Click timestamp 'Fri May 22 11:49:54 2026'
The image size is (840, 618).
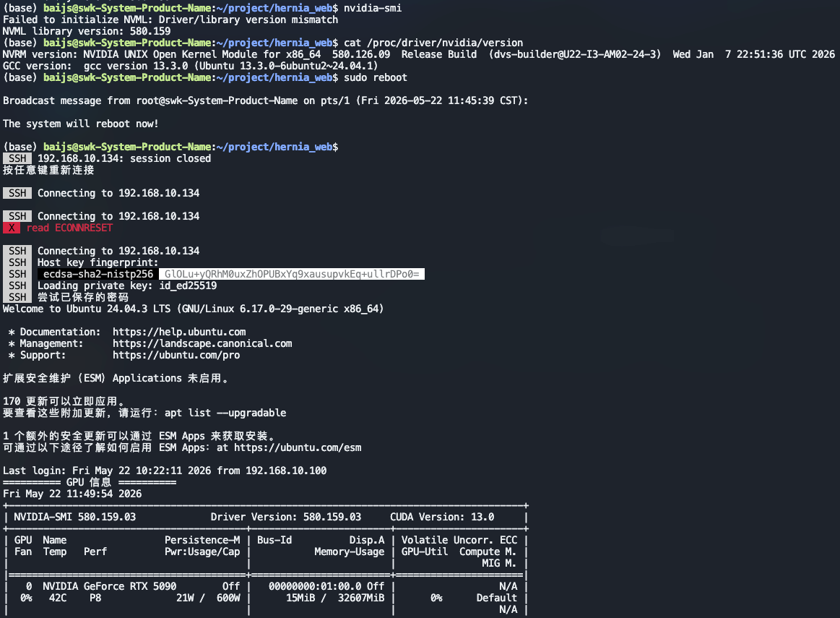point(72,494)
